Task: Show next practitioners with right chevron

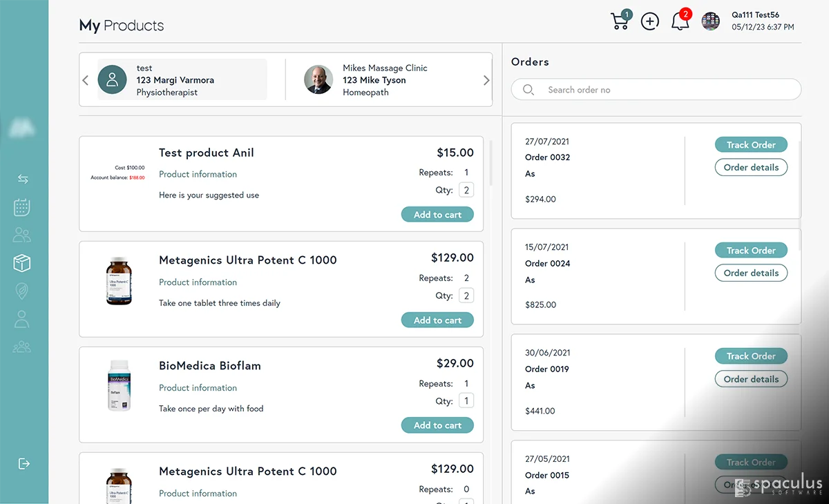Action: [x=486, y=80]
